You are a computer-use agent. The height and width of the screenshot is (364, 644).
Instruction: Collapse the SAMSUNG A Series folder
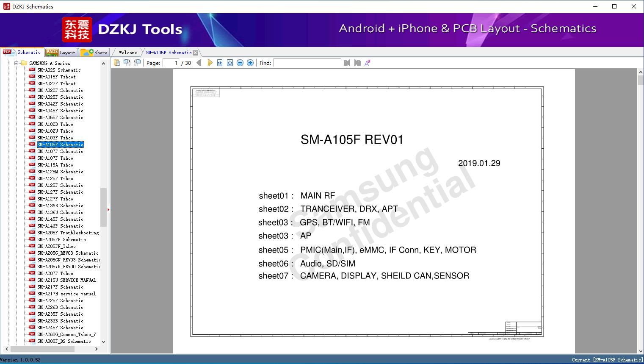[17, 63]
